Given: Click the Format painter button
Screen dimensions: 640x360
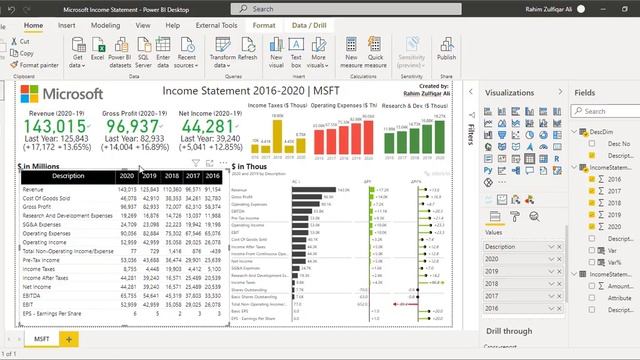Looking at the screenshot, I should click(34, 65).
